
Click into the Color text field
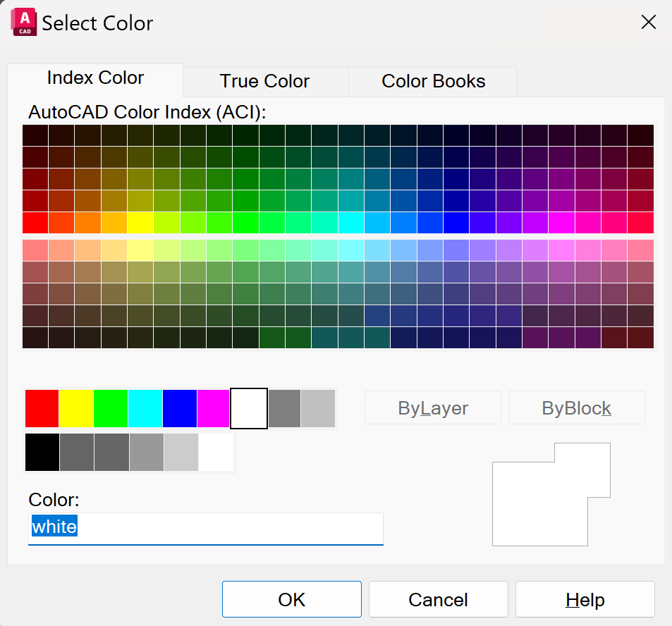click(x=206, y=528)
